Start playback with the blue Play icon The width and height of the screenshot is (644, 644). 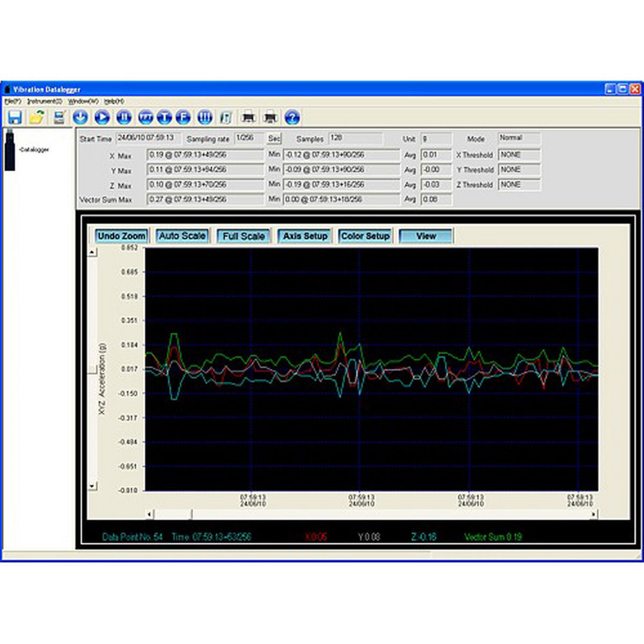click(102, 117)
